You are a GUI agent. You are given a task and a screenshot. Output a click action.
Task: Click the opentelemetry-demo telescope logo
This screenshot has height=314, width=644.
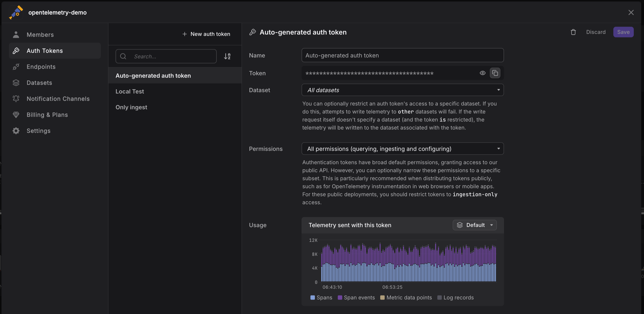[16, 12]
